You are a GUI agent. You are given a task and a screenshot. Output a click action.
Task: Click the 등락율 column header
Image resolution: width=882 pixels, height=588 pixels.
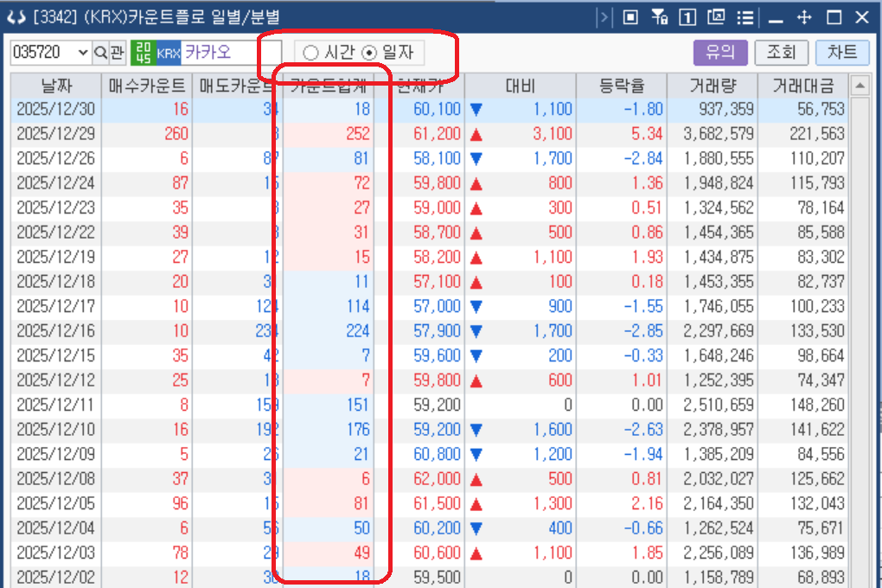pos(622,86)
